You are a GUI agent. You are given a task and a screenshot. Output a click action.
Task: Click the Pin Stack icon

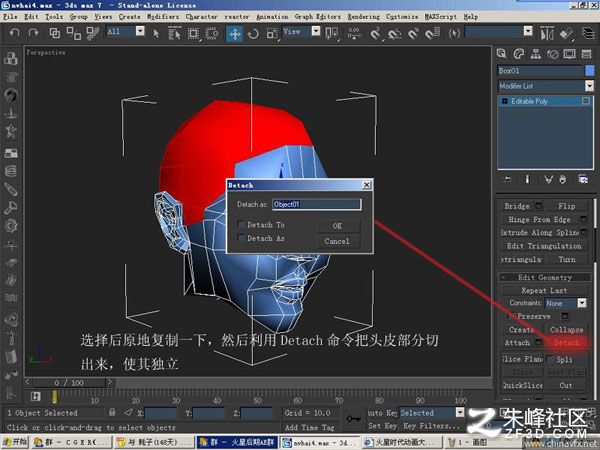pos(507,179)
